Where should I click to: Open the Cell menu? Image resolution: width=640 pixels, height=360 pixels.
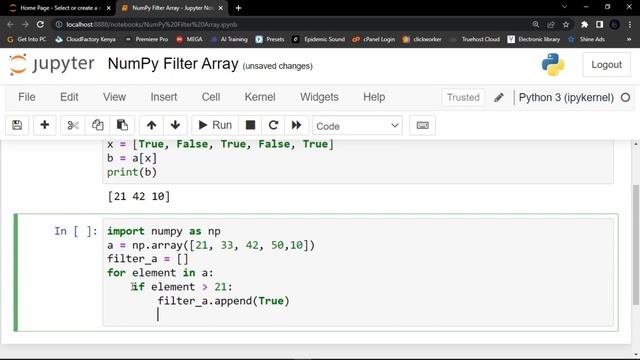211,97
